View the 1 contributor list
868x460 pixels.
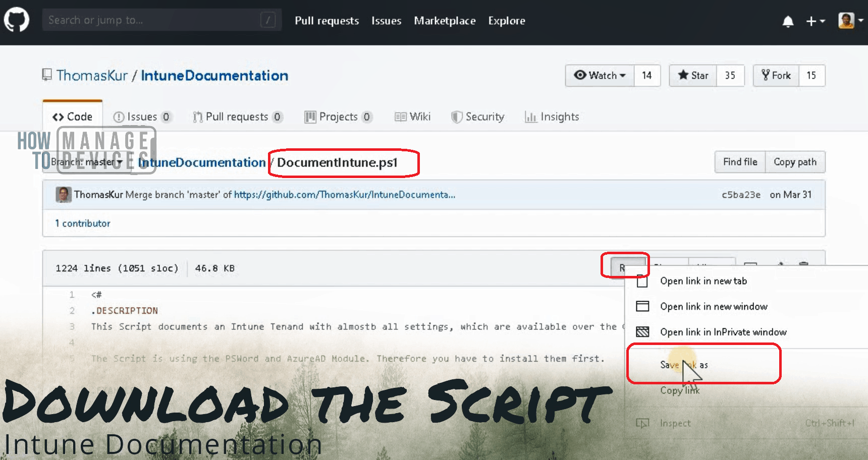83,223
